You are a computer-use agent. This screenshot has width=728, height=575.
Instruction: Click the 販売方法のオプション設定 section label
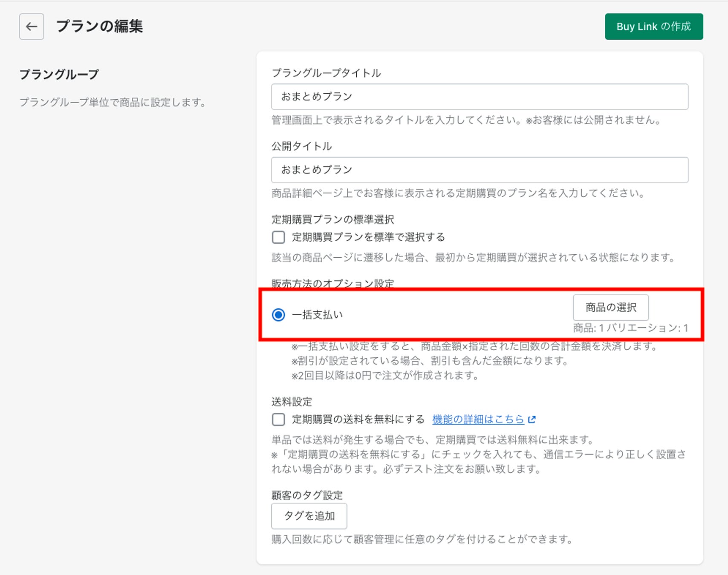(332, 284)
